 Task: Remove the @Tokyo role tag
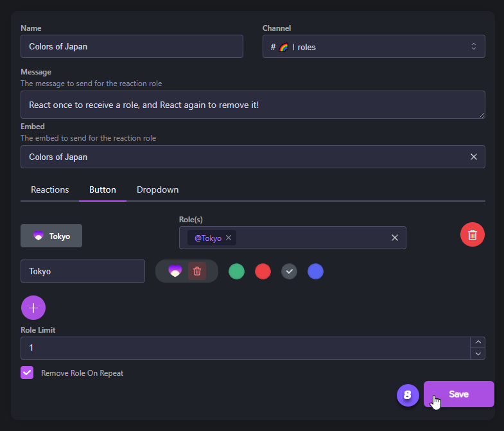point(229,238)
